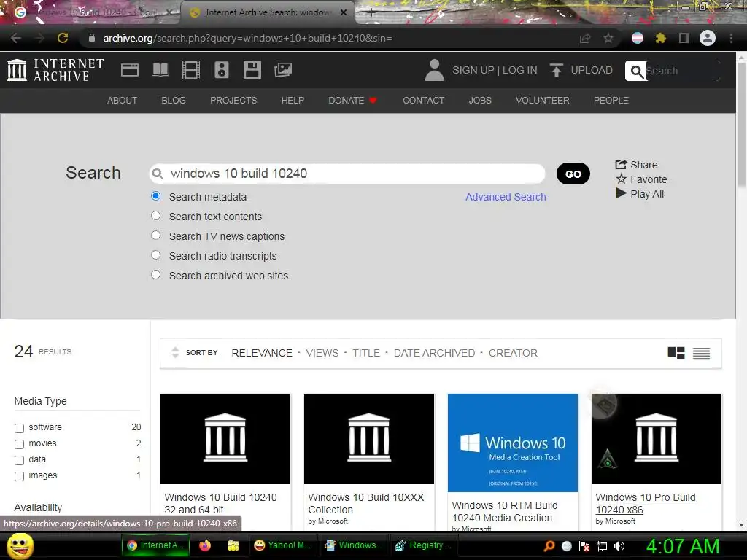Open the BLOG menu item
This screenshot has height=560, width=747.
[174, 101]
